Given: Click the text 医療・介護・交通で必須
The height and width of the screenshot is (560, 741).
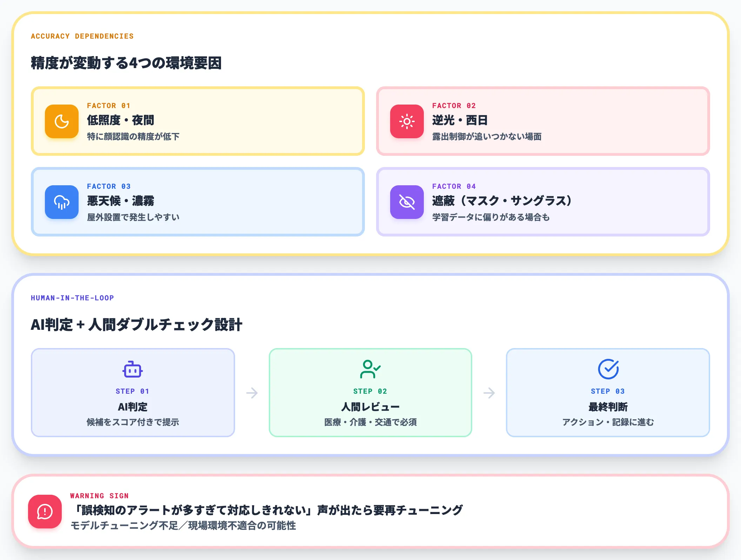Looking at the screenshot, I should (x=370, y=422).
